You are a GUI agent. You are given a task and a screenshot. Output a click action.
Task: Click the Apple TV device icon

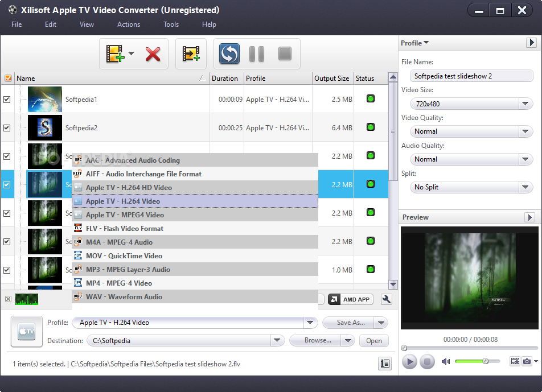27,331
